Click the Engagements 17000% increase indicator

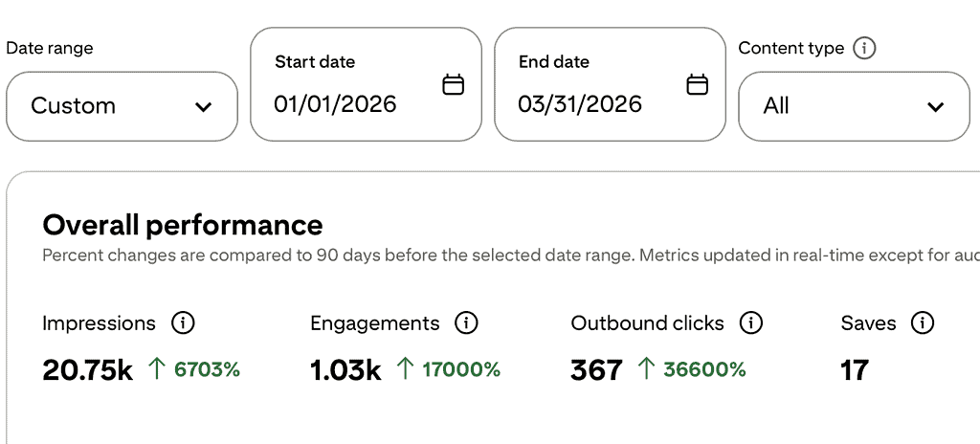(448, 369)
